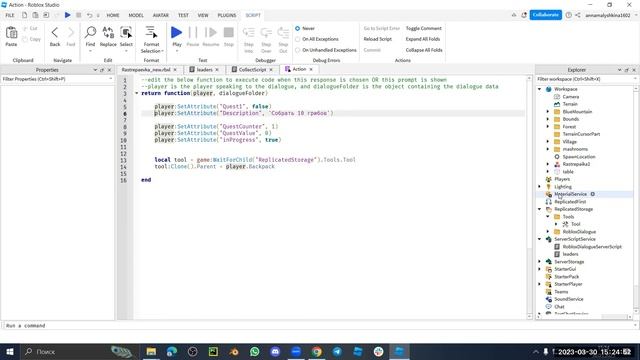Collapse the ServerScriptService node
The height and width of the screenshot is (360, 640).
[540, 239]
